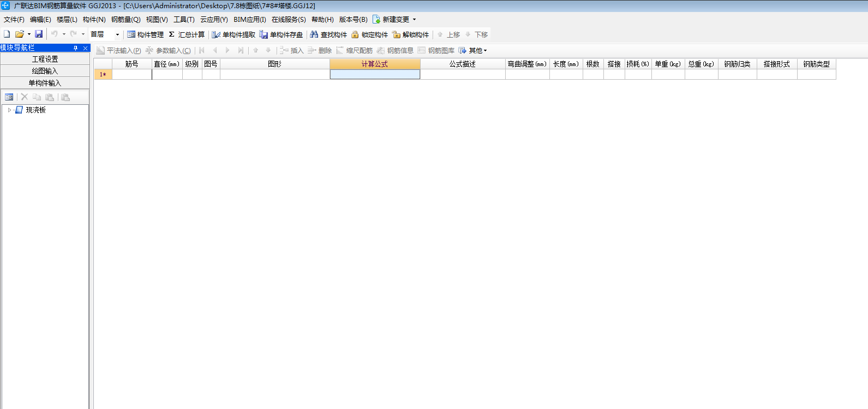Click 单构件提取 toolbar button
The image size is (868, 409).
click(234, 34)
